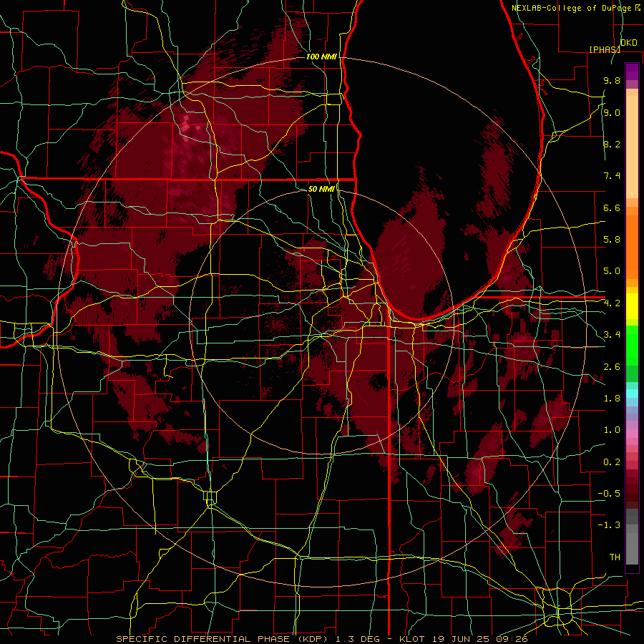Image resolution: width=644 pixels, height=644 pixels.
Task: Click the "9.0" scale value
Action: (612, 112)
